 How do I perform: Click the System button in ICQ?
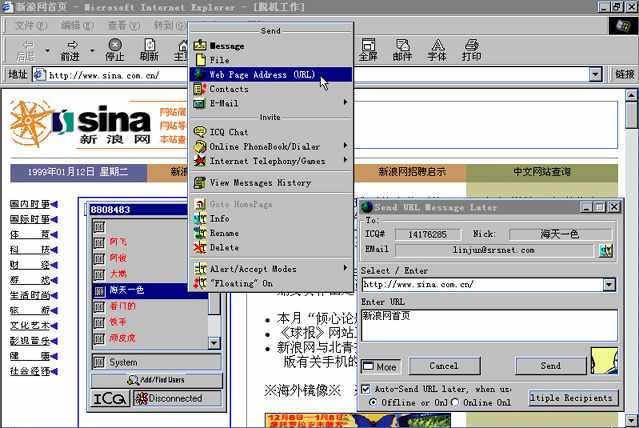(x=157, y=362)
